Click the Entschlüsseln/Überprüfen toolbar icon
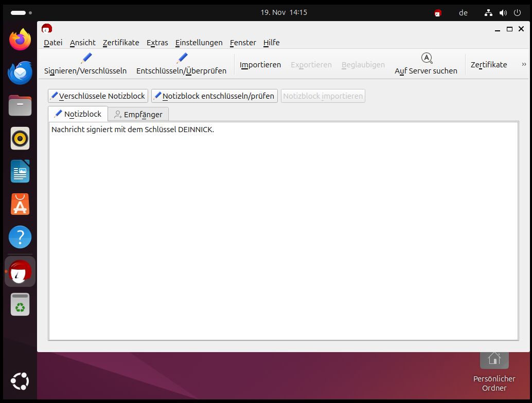The image size is (532, 403). point(182,58)
